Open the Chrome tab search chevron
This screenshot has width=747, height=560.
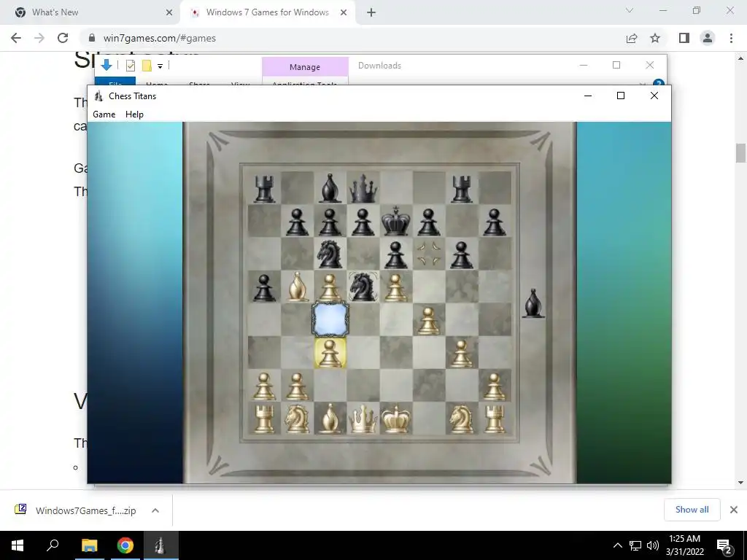(630, 10)
